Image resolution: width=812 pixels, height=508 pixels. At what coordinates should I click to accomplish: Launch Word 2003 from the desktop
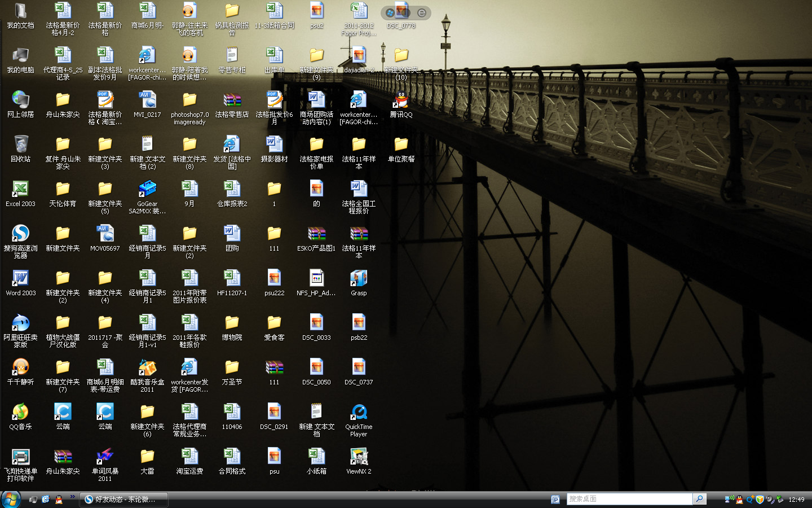(20, 279)
